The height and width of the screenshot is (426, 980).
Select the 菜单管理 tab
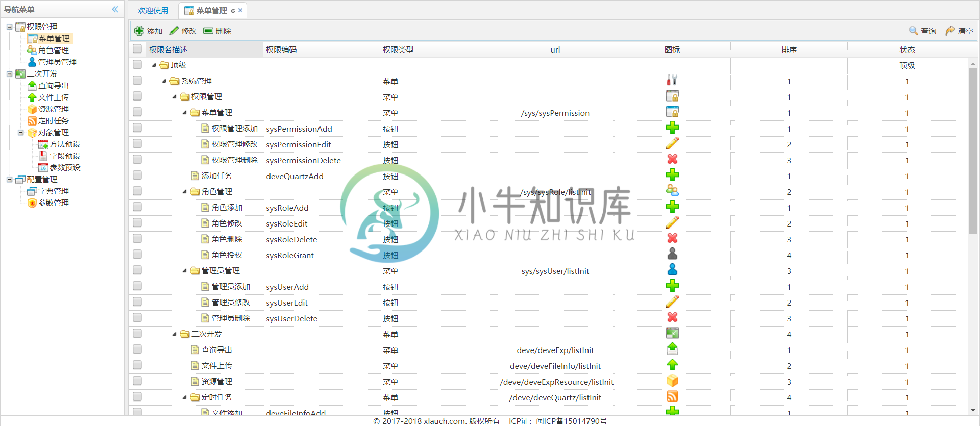click(x=212, y=11)
